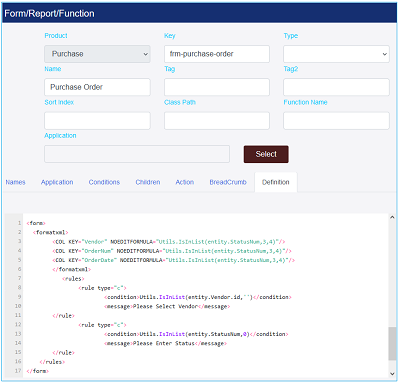Open the Conditions tab

[104, 182]
